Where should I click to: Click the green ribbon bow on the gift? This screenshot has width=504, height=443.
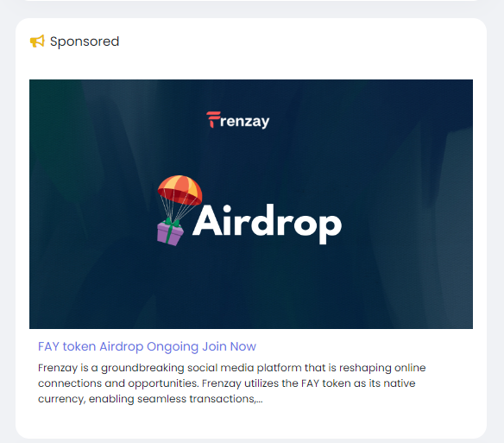pyautogui.click(x=172, y=223)
